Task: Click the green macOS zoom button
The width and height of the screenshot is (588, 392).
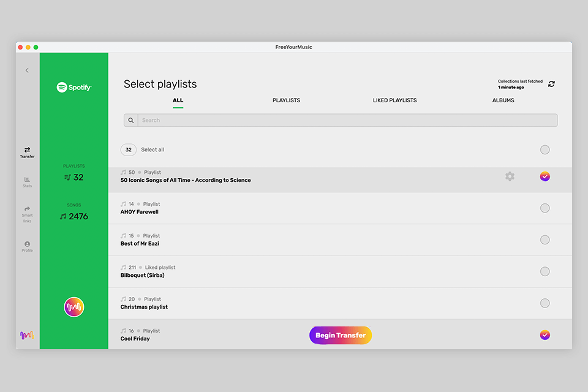Action: tap(36, 47)
